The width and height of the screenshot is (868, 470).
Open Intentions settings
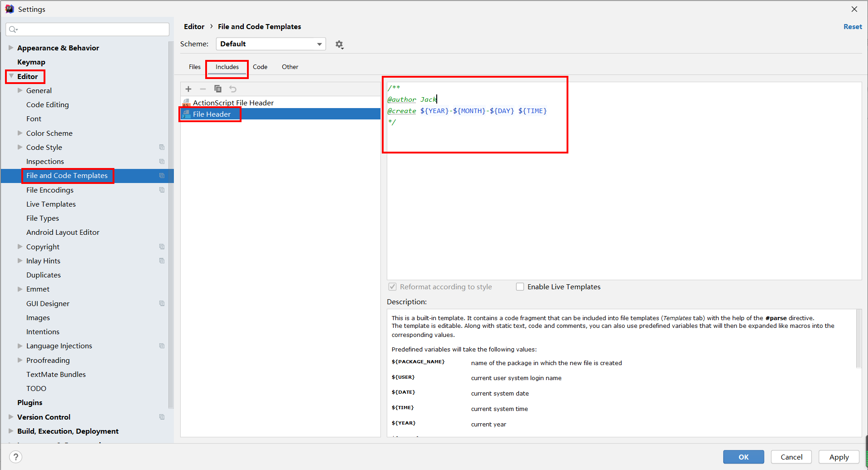43,331
